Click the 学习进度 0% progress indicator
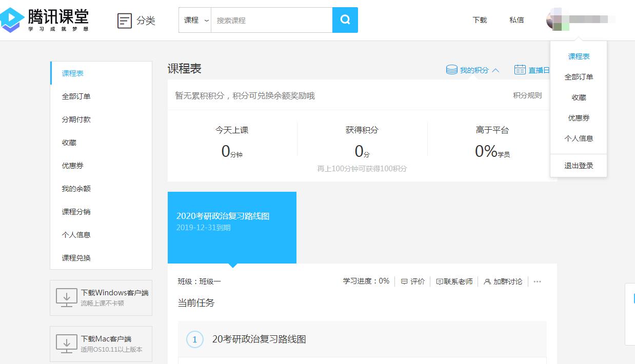635x364 pixels. [x=365, y=281]
